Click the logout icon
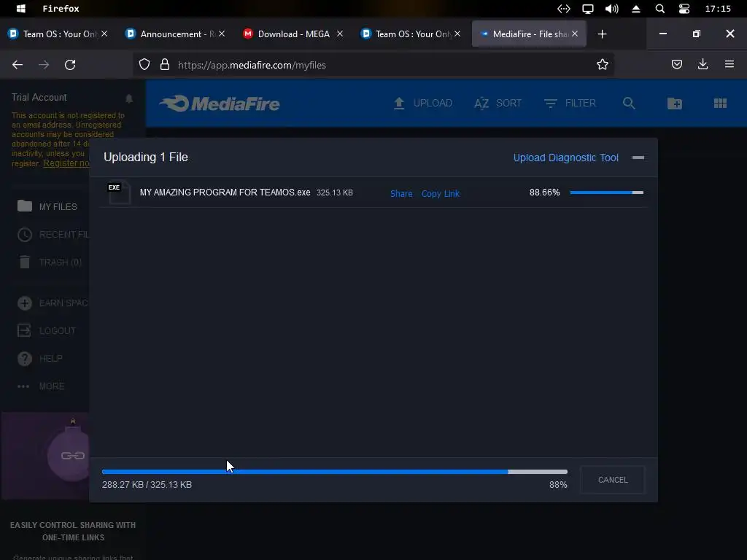Viewport: 747px width, 560px height. click(x=24, y=330)
